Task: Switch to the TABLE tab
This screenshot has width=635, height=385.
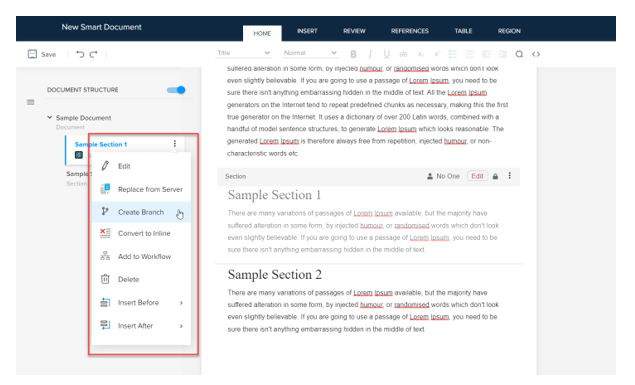Action: 463,31
